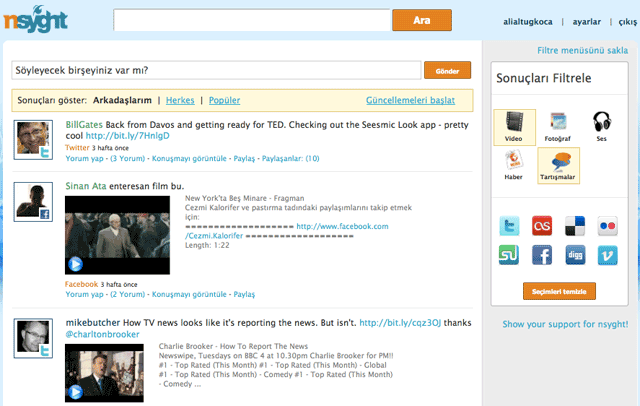Image resolution: width=640 pixels, height=406 pixels.
Task: Click the Twitter source label on BillGates post
Action: tap(77, 148)
